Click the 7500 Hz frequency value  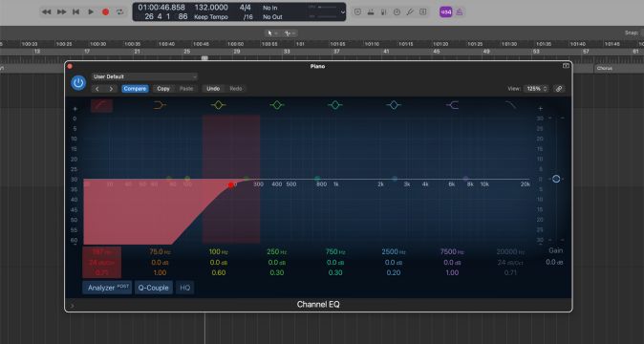tap(452, 251)
